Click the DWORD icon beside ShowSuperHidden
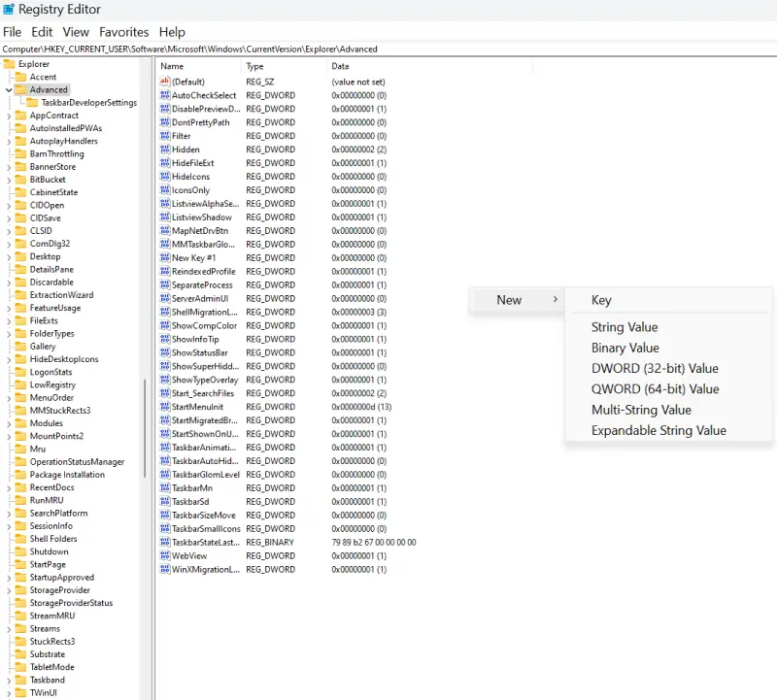Viewport: 777px width, 700px height. click(163, 366)
